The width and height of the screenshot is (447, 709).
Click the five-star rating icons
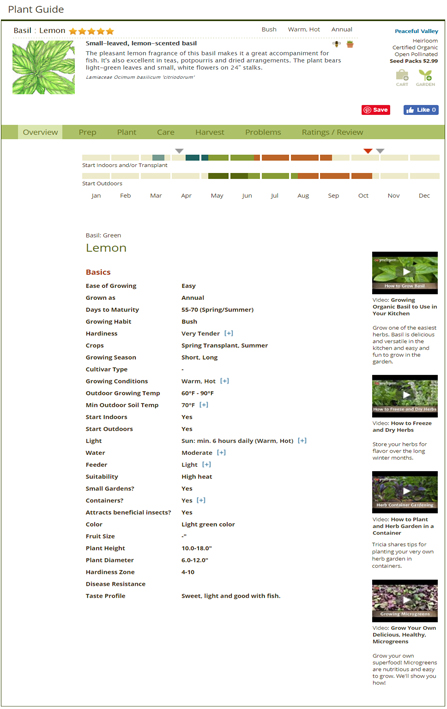(x=91, y=31)
